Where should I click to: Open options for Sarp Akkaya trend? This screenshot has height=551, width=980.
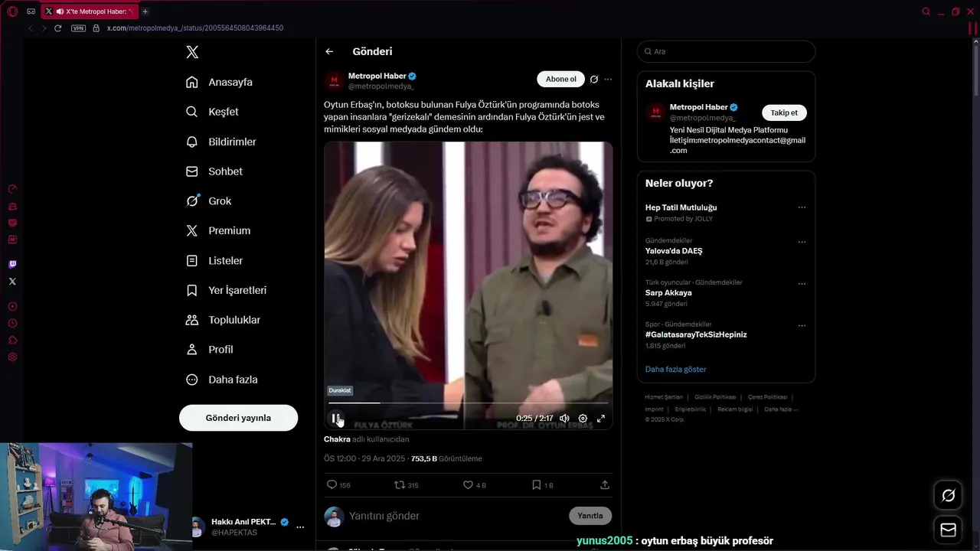pos(802,283)
